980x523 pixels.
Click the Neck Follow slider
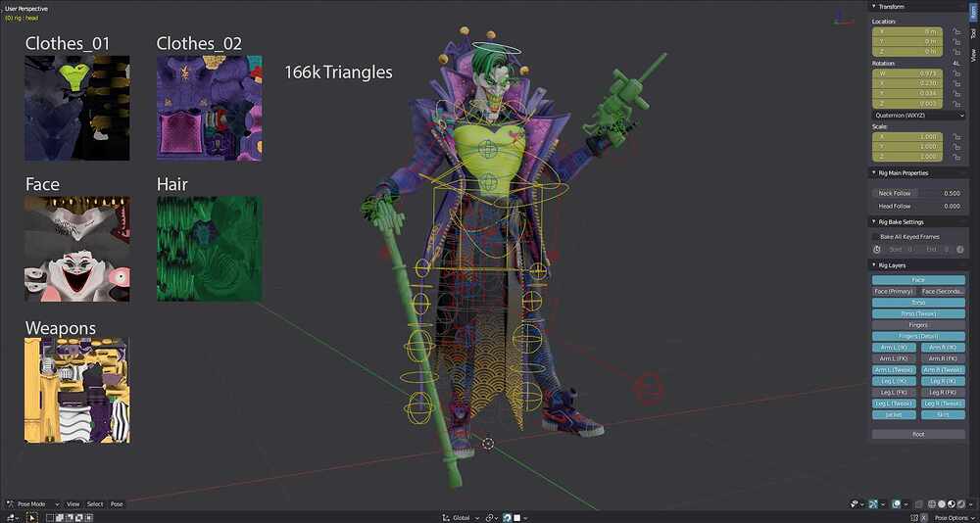coord(918,193)
